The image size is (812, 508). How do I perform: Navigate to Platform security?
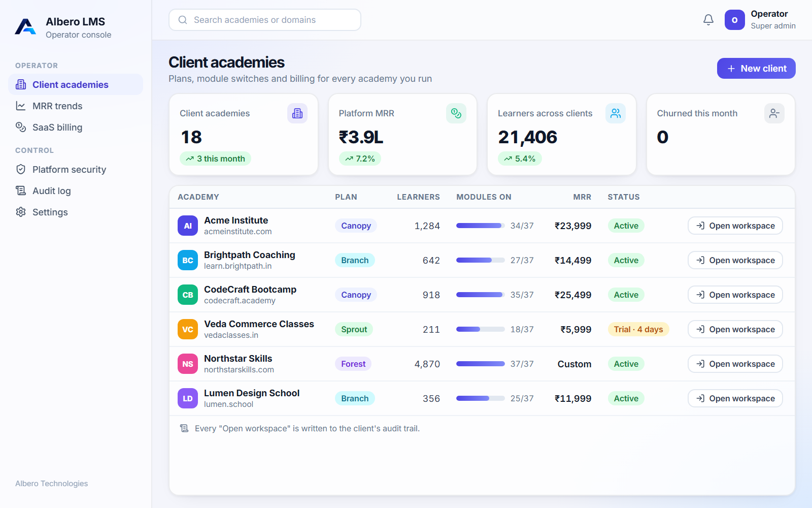pos(76,169)
